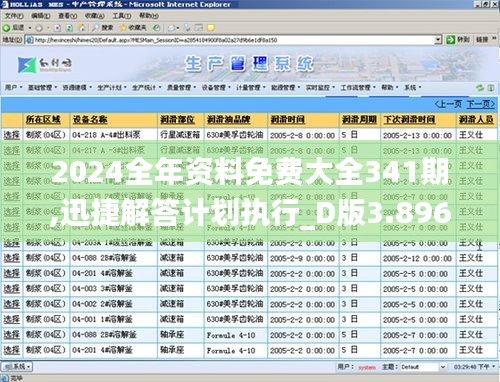Sort by 设备名称 column header

(90, 119)
